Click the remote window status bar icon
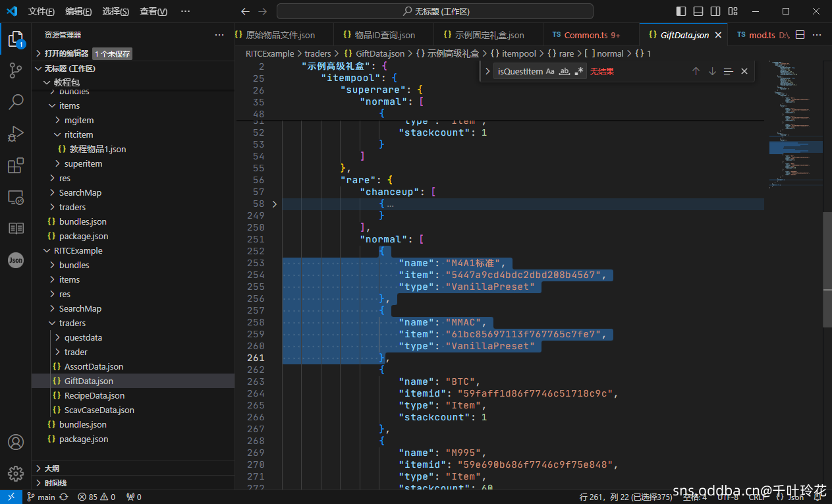Image resolution: width=832 pixels, height=504 pixels. [x=11, y=497]
